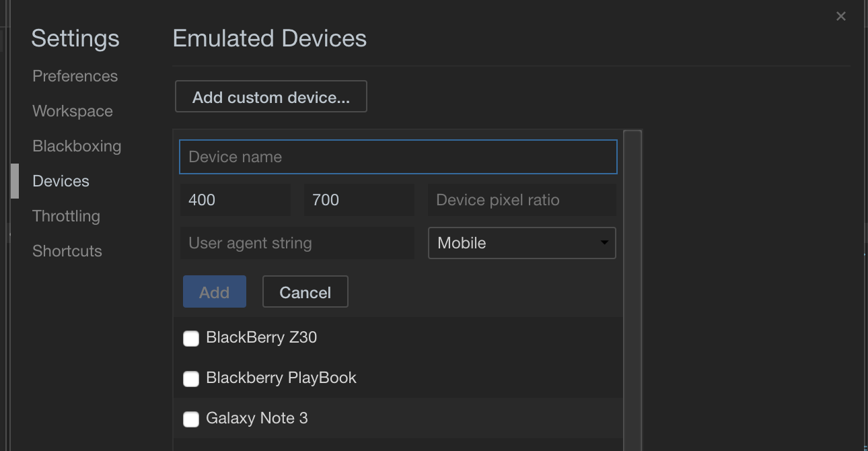
Task: Click the width field showing 400
Action: coord(235,200)
